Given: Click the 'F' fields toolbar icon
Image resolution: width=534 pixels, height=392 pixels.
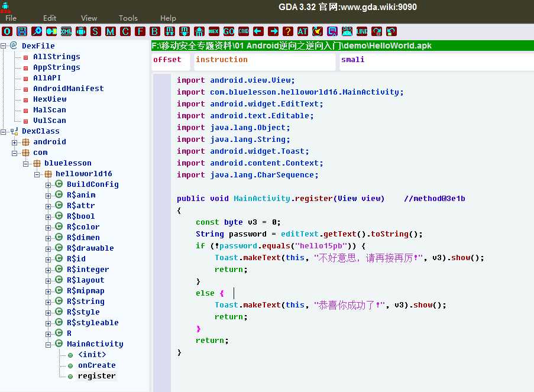Looking at the screenshot, I should click(x=140, y=32).
